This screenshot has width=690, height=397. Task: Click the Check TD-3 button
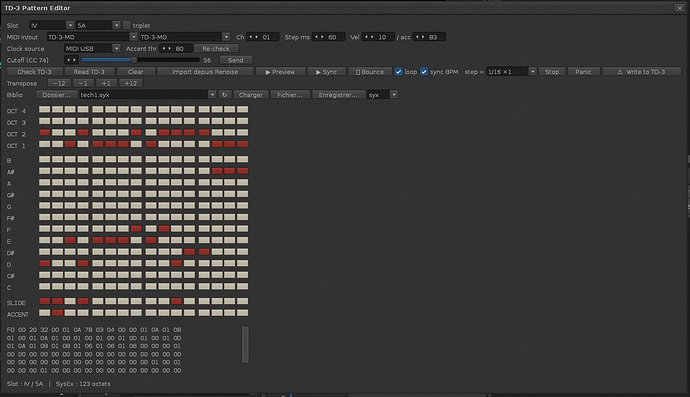[34, 72]
